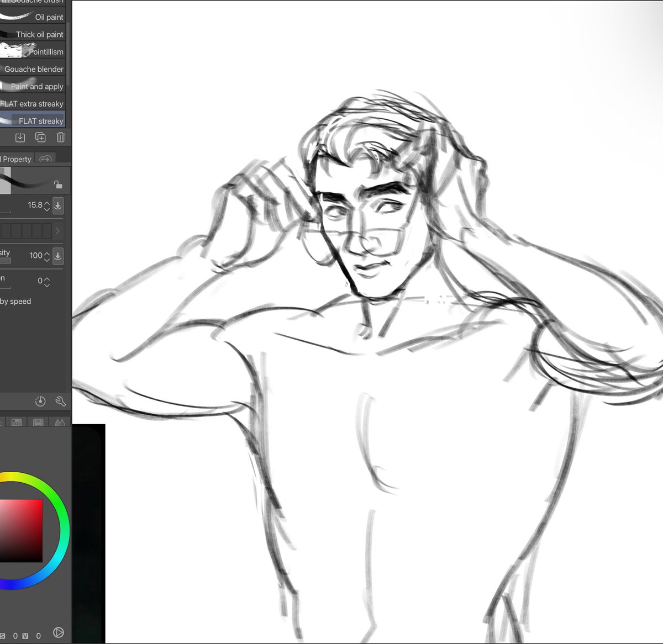Screen dimensions: 663x644
Task: Pick a shade in the red color square
Action: coord(21,531)
